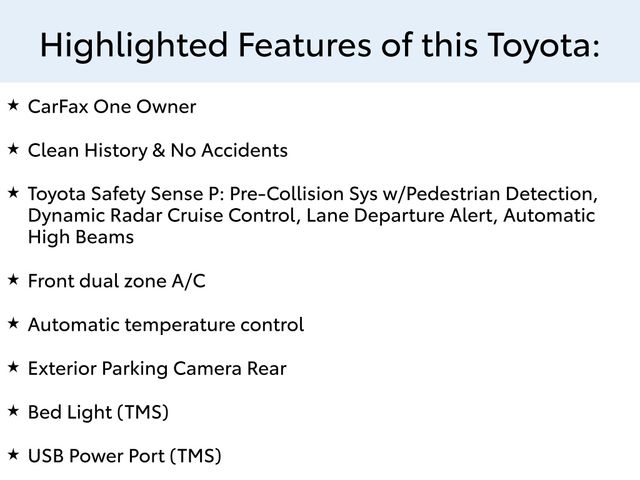Select the CarFax One Owner text
640x480 pixels.
[x=112, y=107]
